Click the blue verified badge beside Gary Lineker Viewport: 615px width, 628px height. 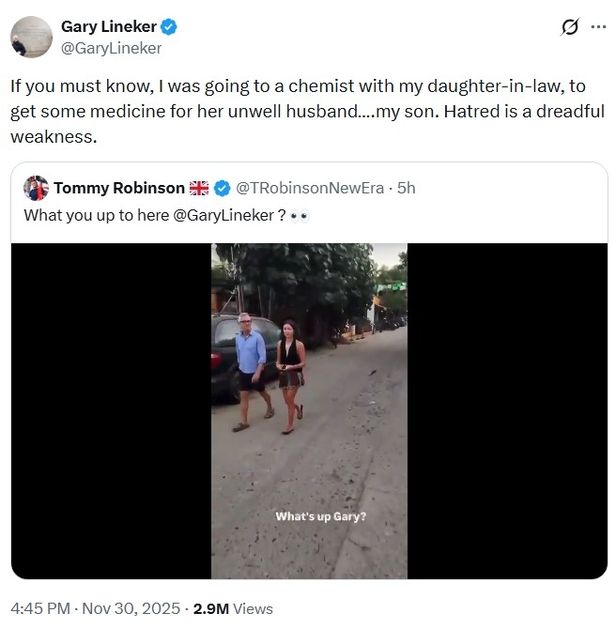[169, 27]
